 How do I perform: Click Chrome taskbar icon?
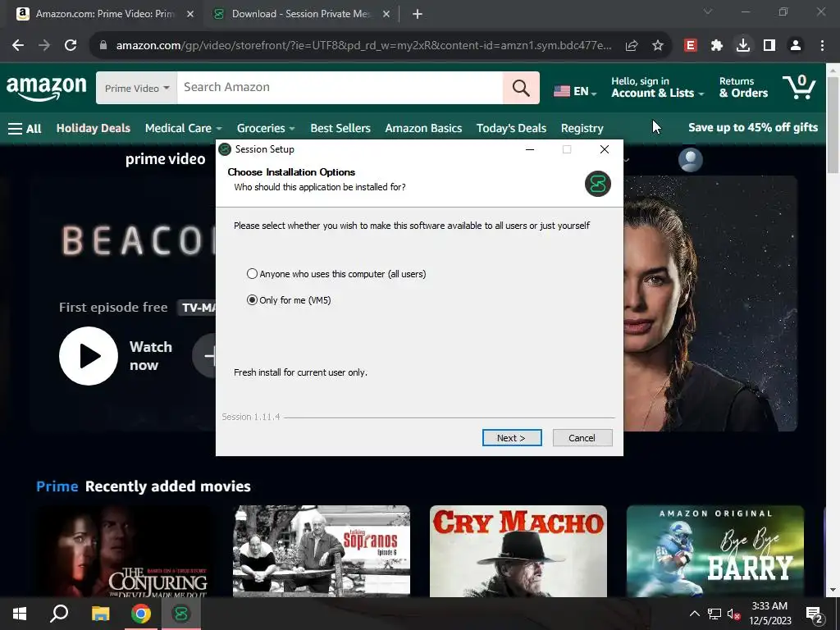[141, 614]
